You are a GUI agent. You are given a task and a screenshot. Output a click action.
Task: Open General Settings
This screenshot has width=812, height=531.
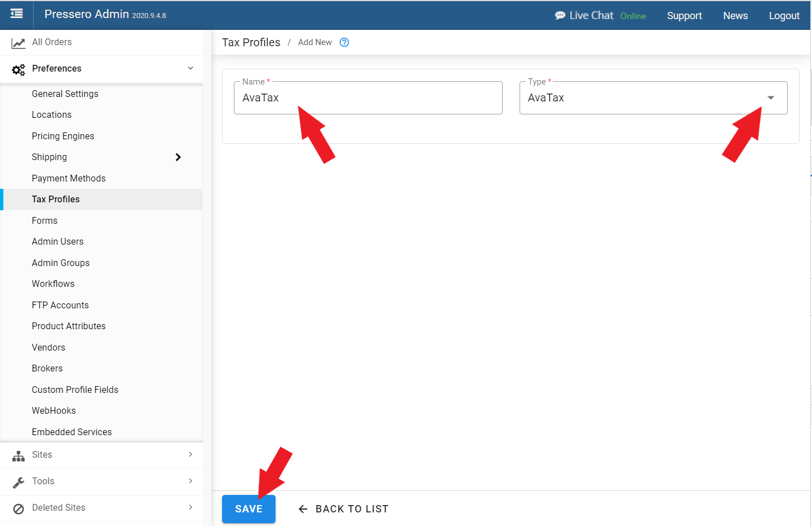pos(65,94)
